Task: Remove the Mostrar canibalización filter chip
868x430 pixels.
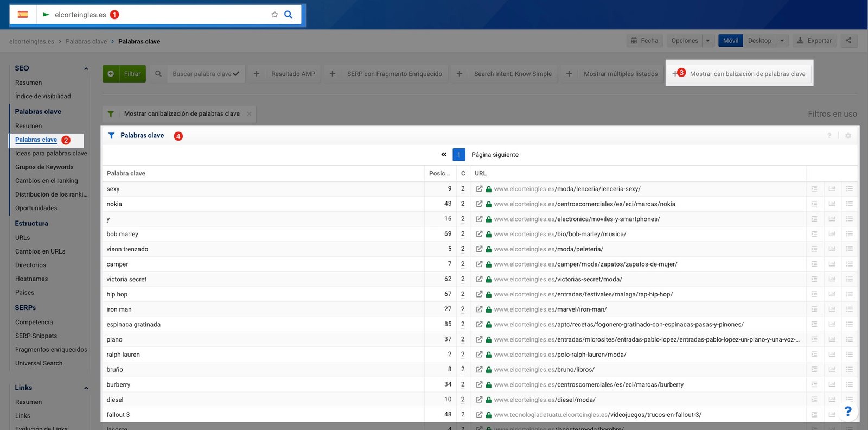Action: click(x=249, y=114)
